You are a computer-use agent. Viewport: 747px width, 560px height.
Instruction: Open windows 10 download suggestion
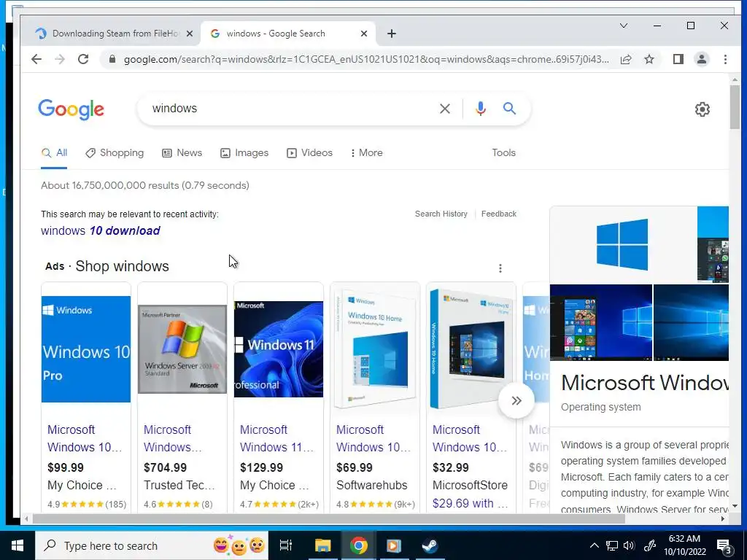(101, 231)
